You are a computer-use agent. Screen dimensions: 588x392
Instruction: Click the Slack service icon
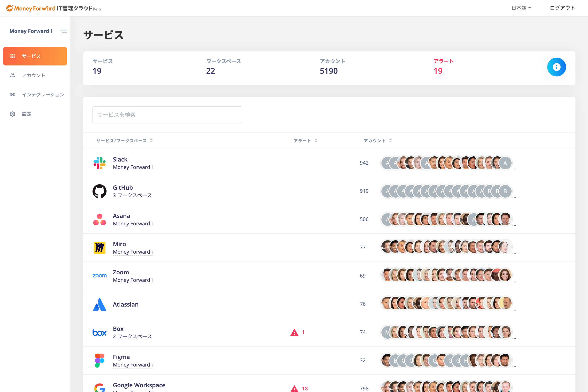100,163
